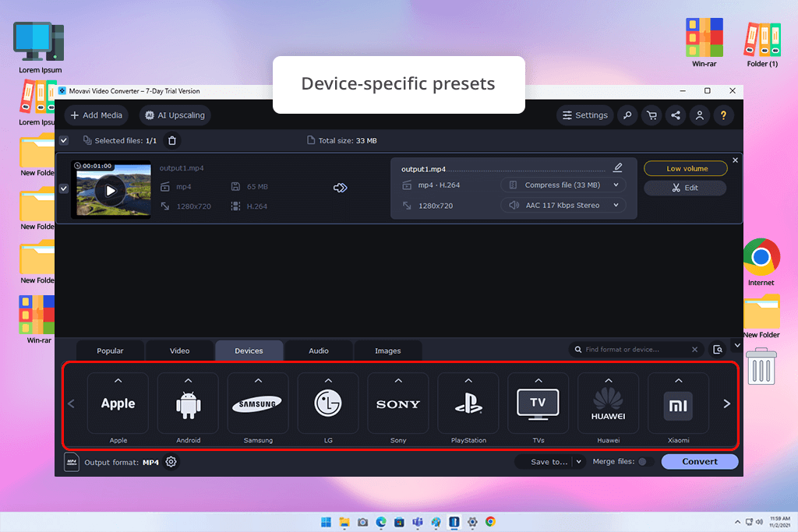Open the Android device presets
This screenshot has width=798, height=532.
188,403
